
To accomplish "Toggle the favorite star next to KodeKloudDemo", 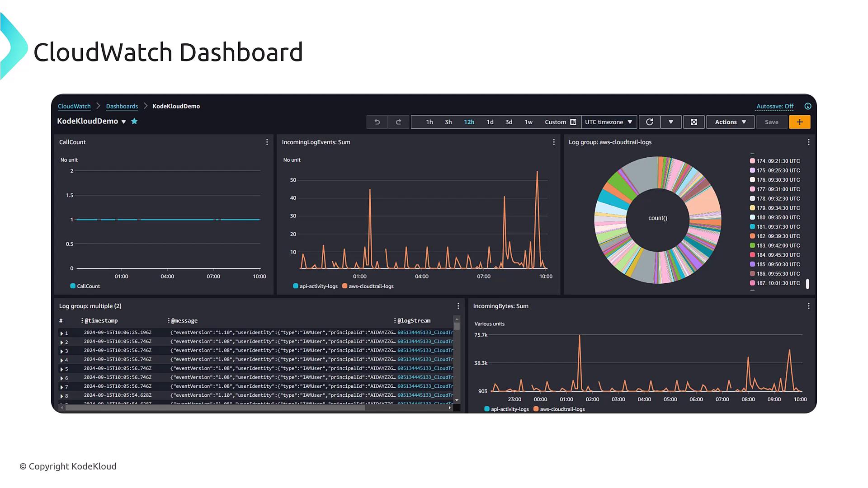I will pyautogui.click(x=134, y=121).
